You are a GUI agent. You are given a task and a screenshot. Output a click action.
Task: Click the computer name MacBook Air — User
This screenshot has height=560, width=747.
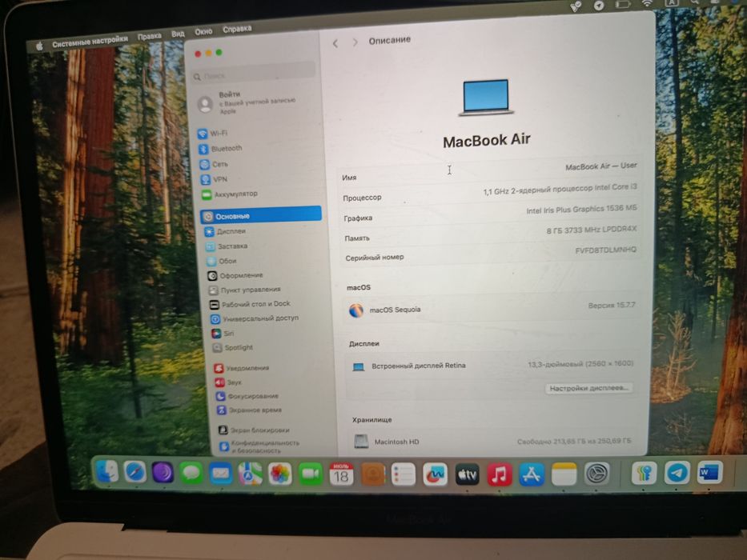pos(600,166)
